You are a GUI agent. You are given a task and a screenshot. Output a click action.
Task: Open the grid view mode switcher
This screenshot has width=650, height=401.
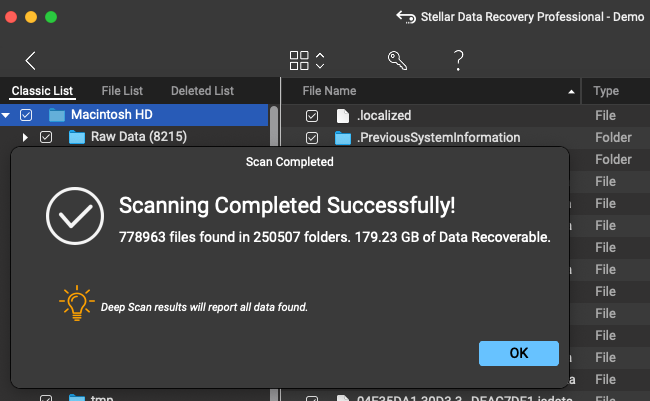299,61
